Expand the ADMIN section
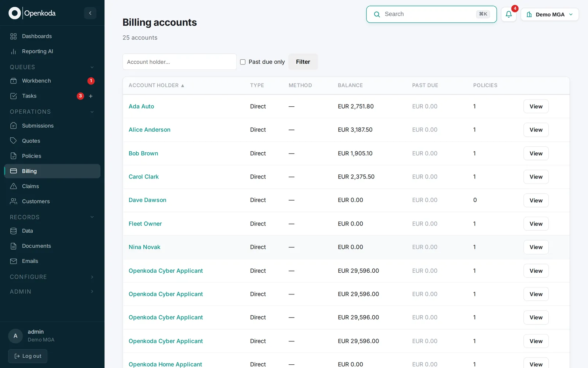This screenshot has width=588, height=368. 92,291
